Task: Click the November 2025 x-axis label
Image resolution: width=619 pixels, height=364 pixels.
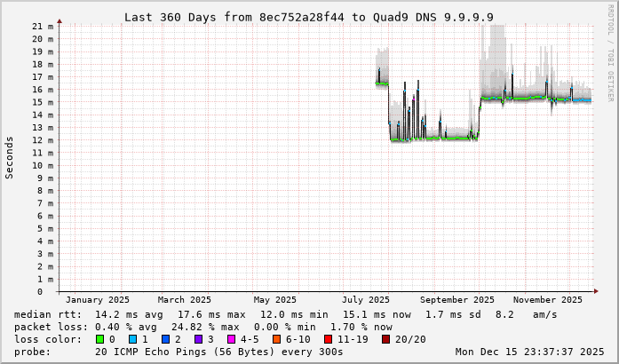Action: coord(547,300)
